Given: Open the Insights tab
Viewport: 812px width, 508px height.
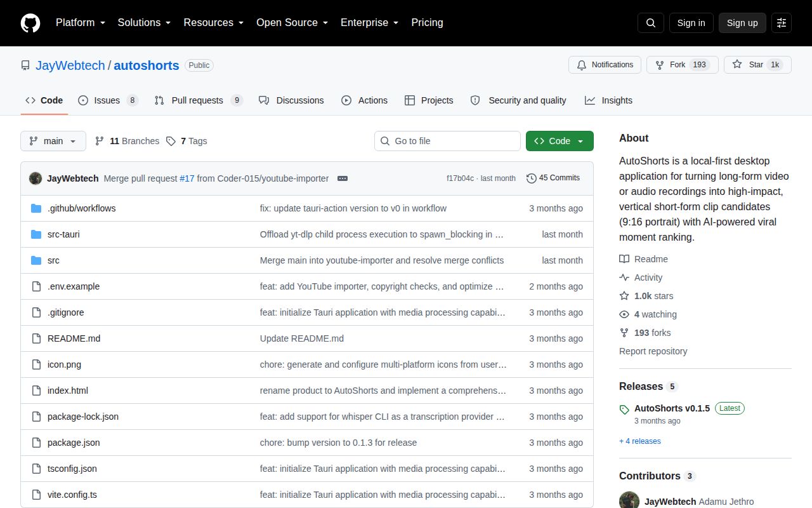Looking at the screenshot, I should tap(609, 100).
